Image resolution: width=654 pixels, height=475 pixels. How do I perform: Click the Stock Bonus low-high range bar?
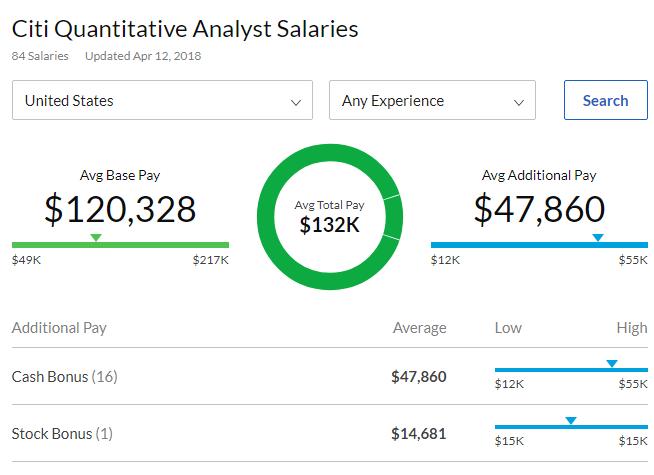[571, 427]
